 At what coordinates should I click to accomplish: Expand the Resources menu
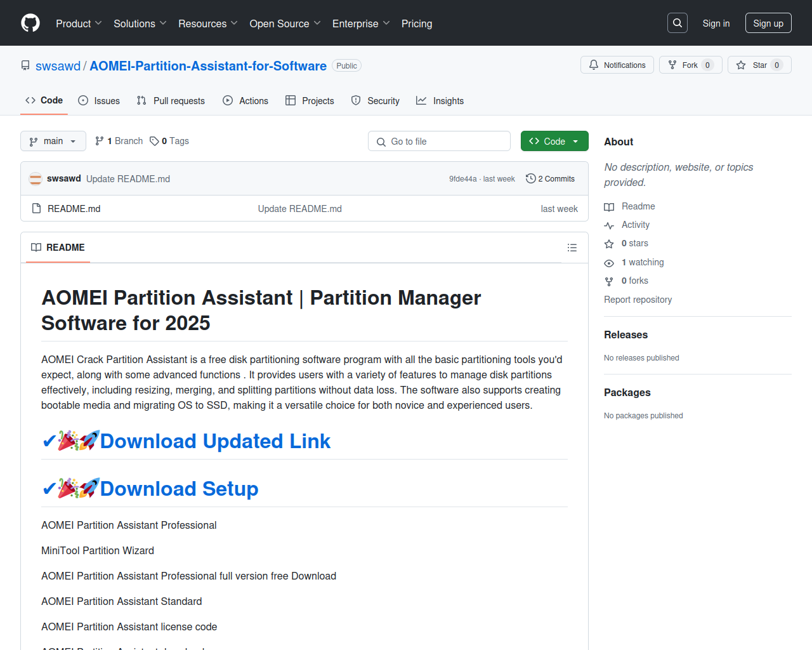(x=208, y=23)
